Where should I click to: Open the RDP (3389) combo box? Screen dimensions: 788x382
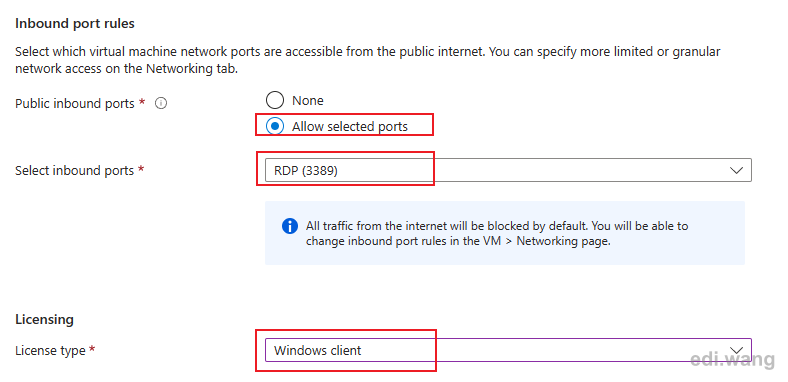pyautogui.click(x=508, y=170)
